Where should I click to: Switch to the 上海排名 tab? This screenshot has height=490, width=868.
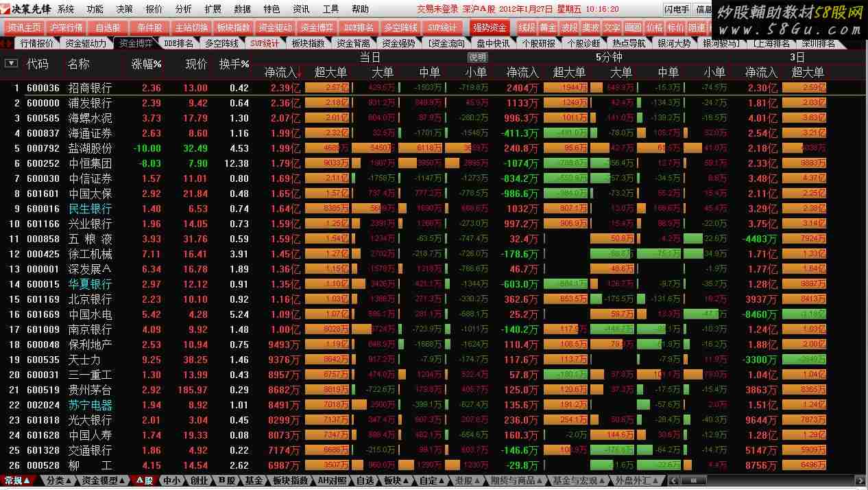point(771,43)
